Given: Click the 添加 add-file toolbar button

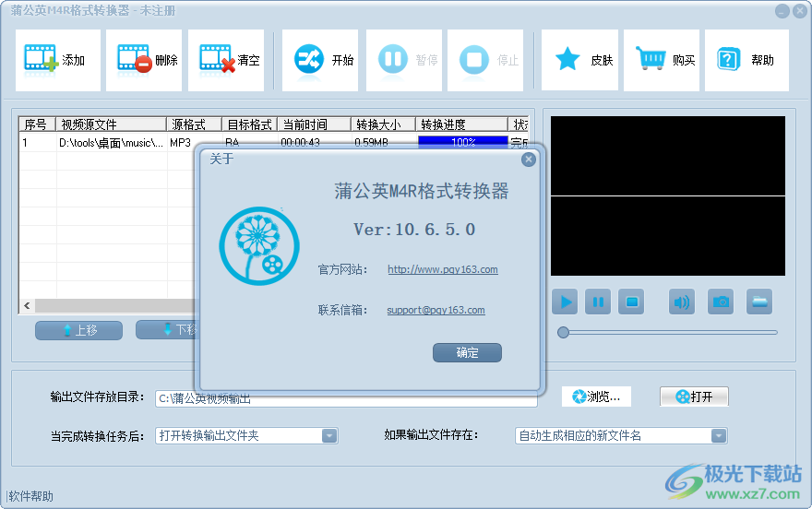Looking at the screenshot, I should pos(57,60).
